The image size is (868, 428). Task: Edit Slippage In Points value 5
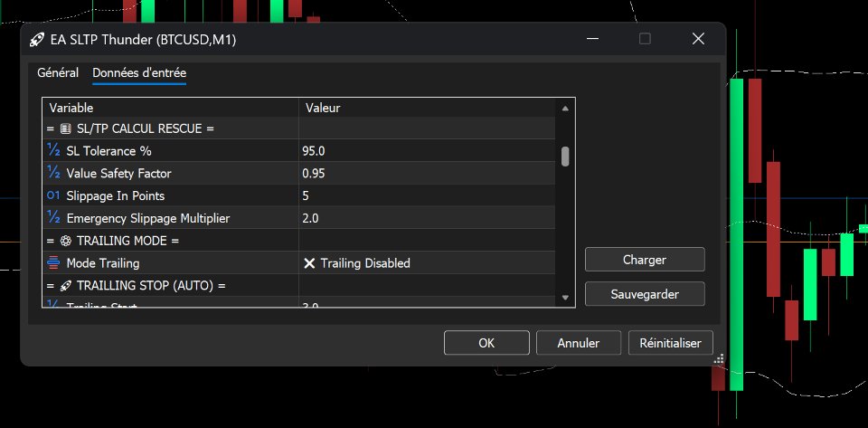pyautogui.click(x=427, y=195)
